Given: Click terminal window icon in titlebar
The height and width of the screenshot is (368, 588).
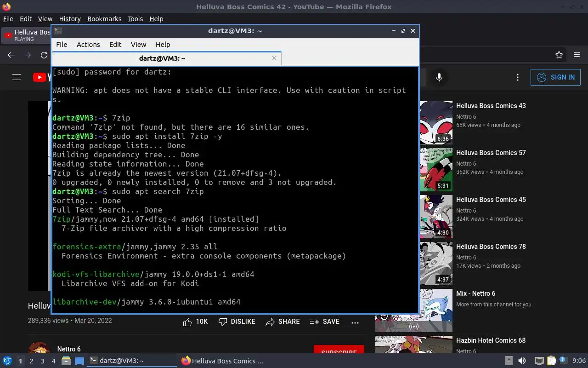Looking at the screenshot, I should click(57, 31).
